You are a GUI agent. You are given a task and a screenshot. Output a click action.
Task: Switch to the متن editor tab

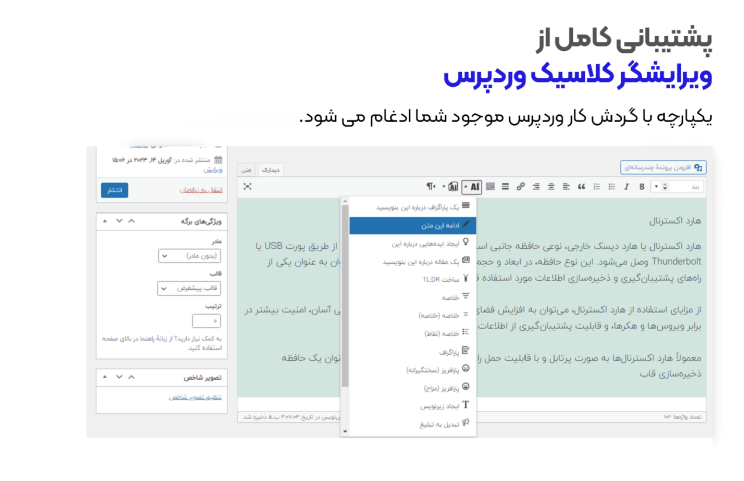tap(246, 169)
